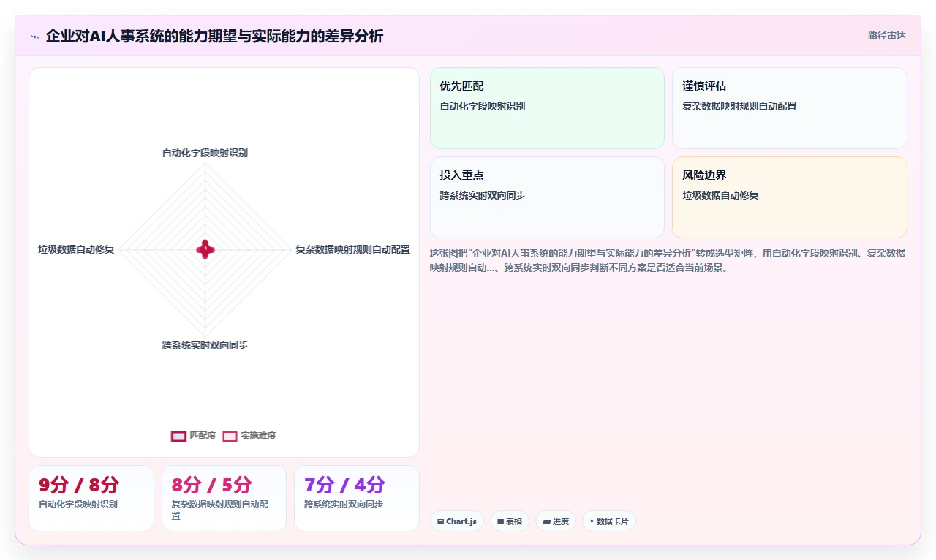The image size is (936, 560).
Task: Toggle the 匹配度 legend item
Action: (194, 436)
